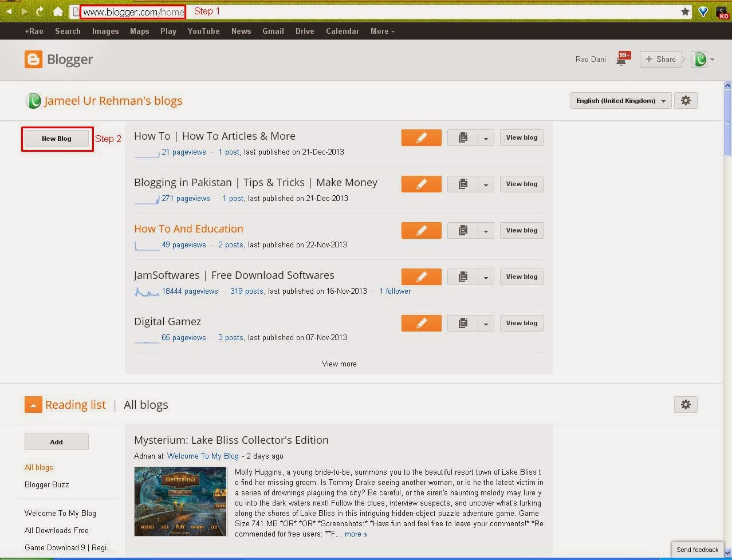Open YouTube in Google bar
Image resolution: width=732 pixels, height=560 pixels.
(x=203, y=31)
